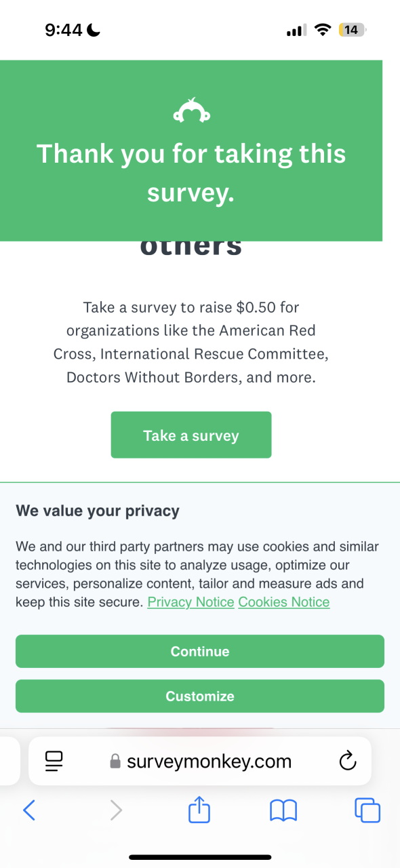Open Safari page settings icon in address bar
Viewport: 400px width, 868px height.
pyautogui.click(x=54, y=761)
